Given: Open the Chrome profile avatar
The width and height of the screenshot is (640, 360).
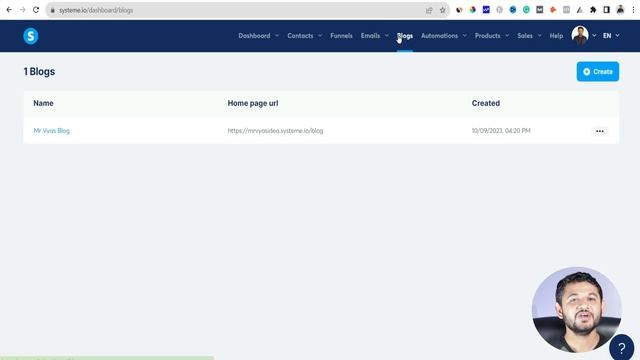Looking at the screenshot, I should click(x=620, y=10).
